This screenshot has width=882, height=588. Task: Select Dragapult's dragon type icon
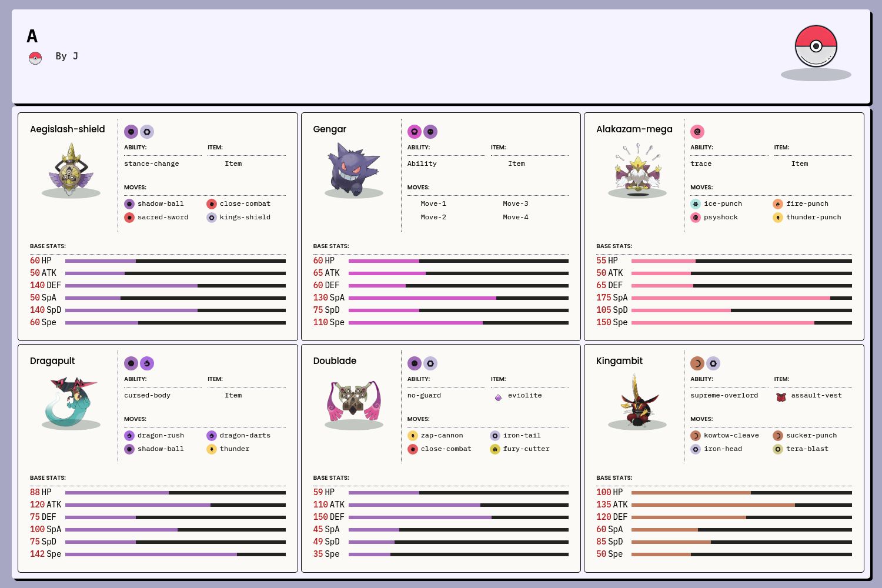pyautogui.click(x=147, y=363)
